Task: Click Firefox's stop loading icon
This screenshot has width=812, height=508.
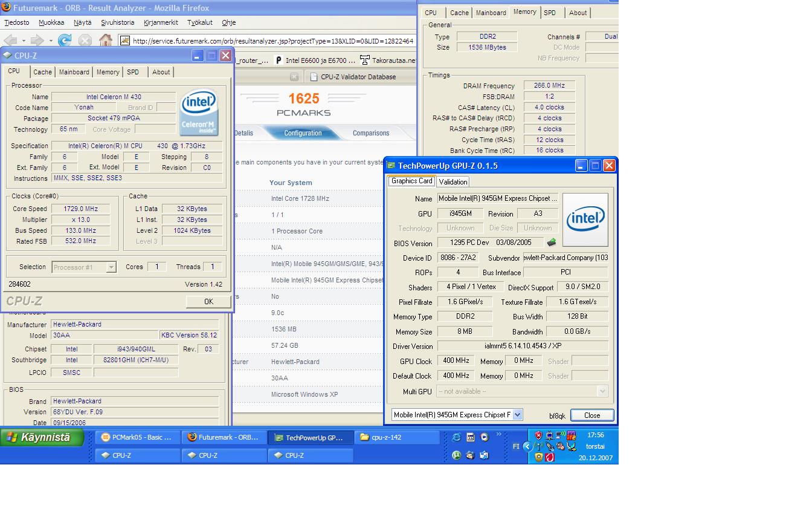Action: 85,41
